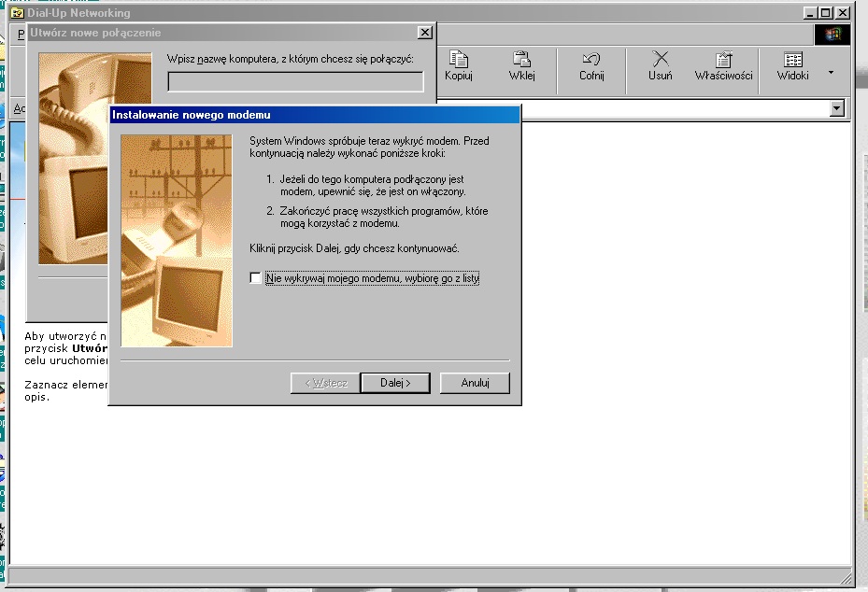This screenshot has width=868, height=592.
Task: Click the window resize grip in status bar
Action: pos(846,578)
